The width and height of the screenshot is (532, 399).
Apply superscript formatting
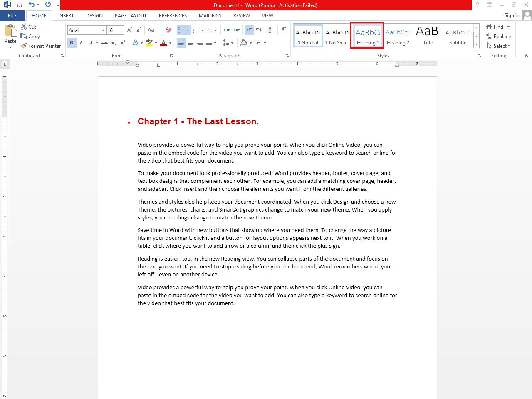[122, 42]
